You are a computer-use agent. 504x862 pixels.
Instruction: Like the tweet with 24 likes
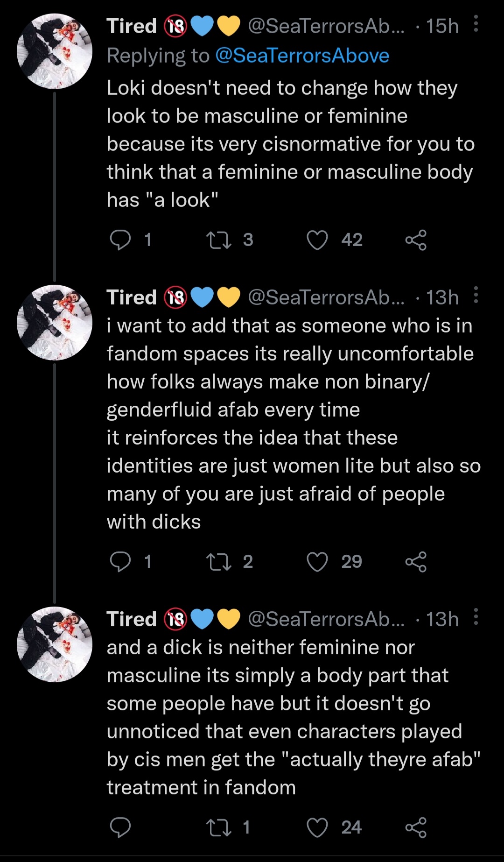[317, 827]
